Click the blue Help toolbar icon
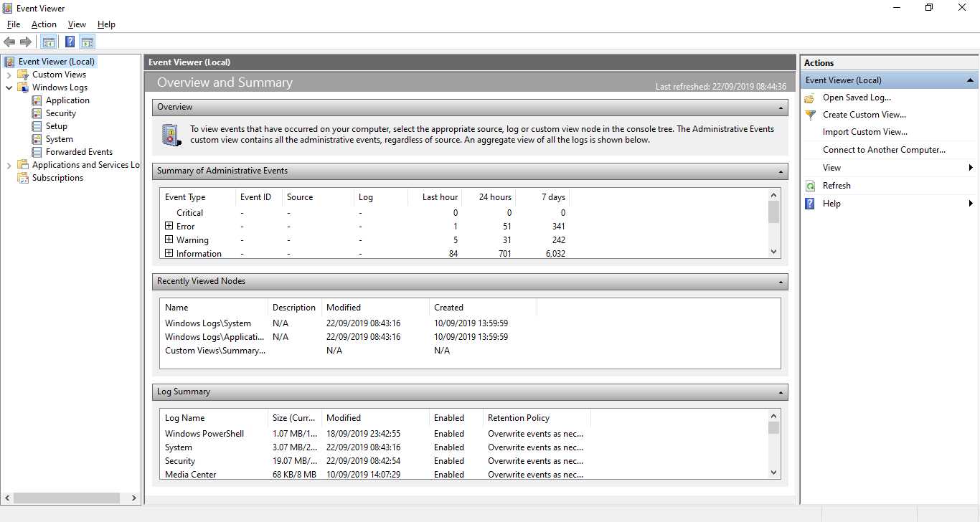980x522 pixels. tap(70, 42)
